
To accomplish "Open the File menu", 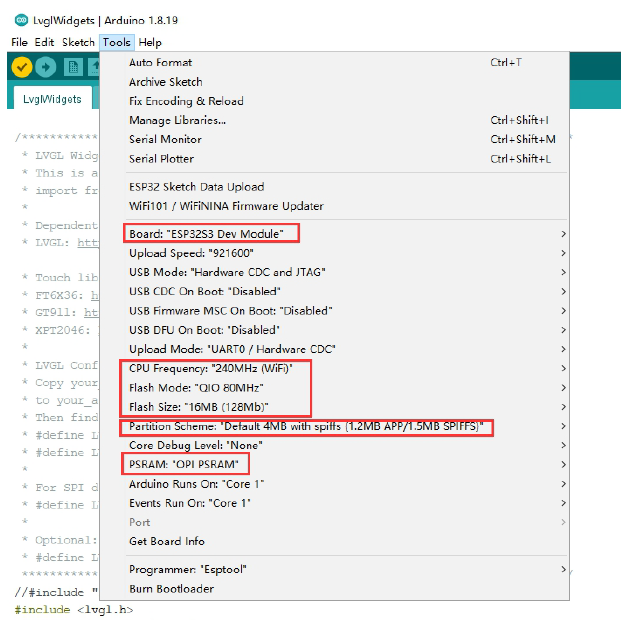I will tap(19, 42).
